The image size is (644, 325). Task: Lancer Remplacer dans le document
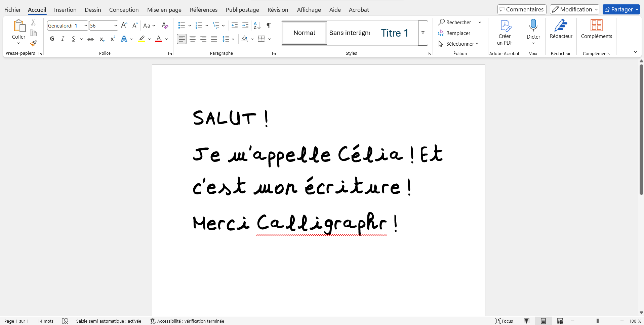tap(458, 33)
